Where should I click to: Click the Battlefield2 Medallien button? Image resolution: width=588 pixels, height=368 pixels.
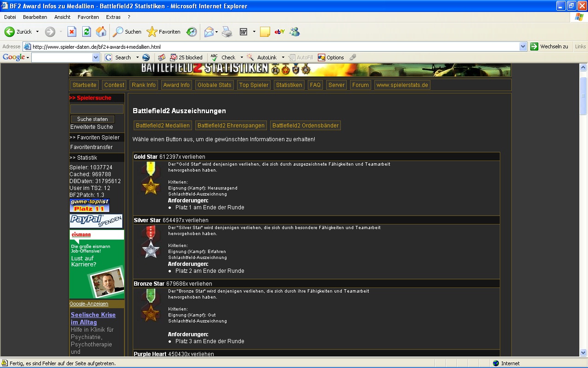pos(163,126)
